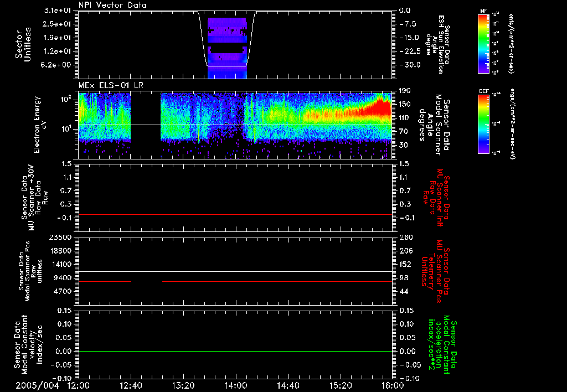The width and height of the screenshot is (567, 392).
Task: Click the green zero line in velocity panel
Action: tap(235, 351)
